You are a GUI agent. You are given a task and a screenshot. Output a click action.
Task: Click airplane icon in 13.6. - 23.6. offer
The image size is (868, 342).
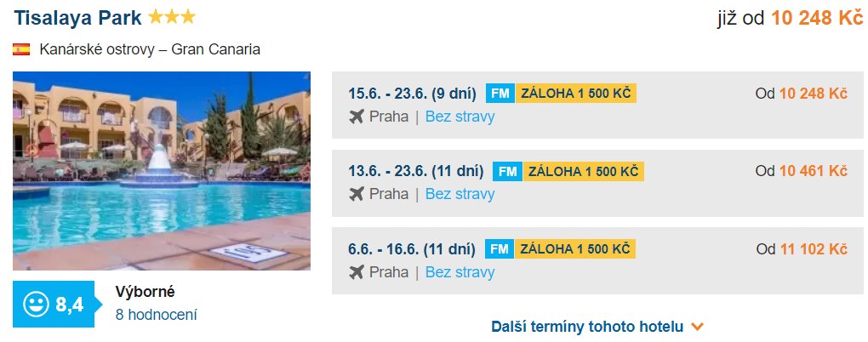[x=357, y=194]
